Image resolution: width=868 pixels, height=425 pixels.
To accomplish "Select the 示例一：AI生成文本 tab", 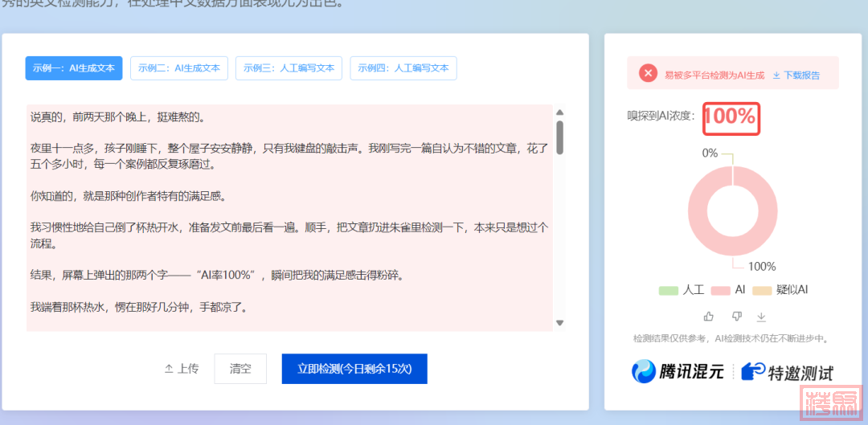I will tap(74, 68).
